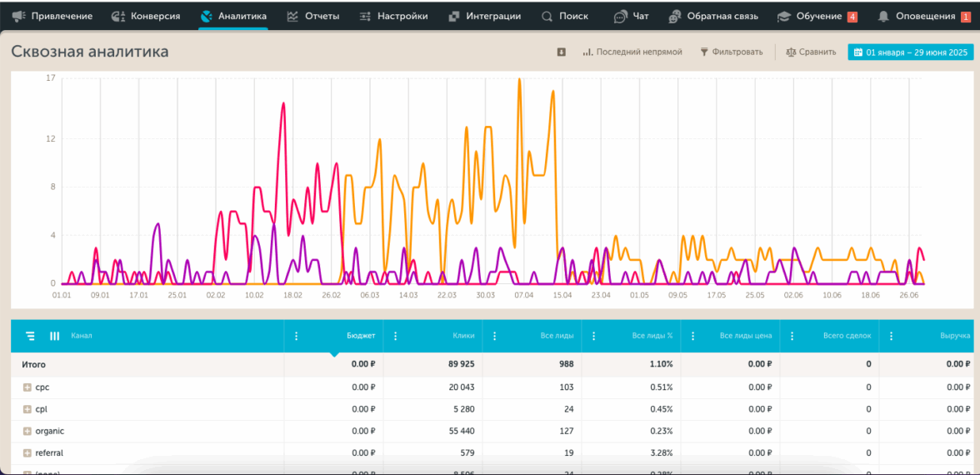
Task: Open the Отчеты menu
Action: coord(312,16)
